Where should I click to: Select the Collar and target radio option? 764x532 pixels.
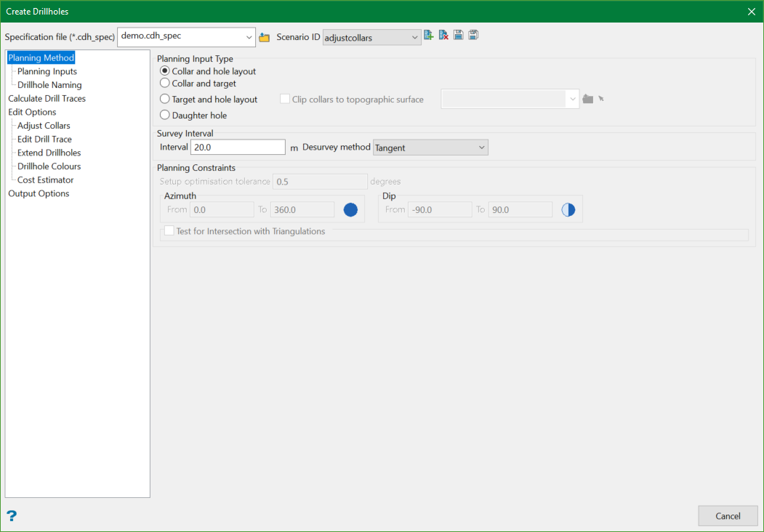165,84
